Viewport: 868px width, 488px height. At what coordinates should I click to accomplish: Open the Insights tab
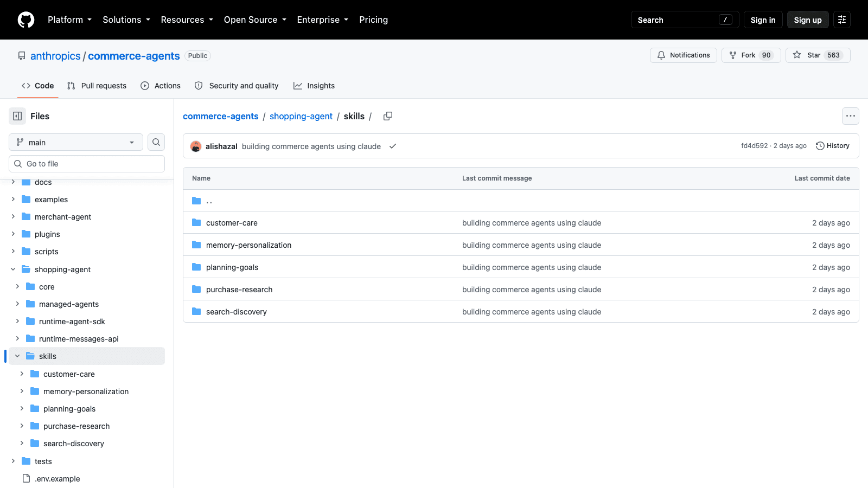pos(314,86)
